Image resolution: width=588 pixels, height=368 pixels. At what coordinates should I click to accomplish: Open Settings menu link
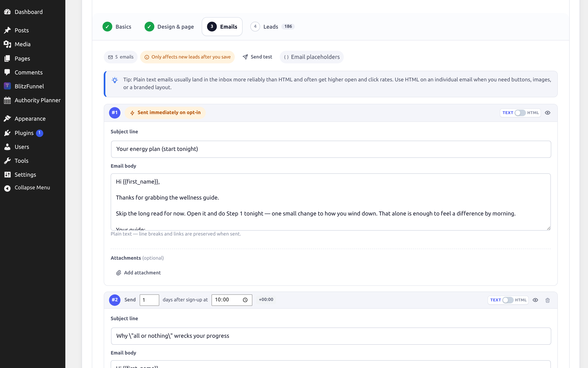[x=32, y=175]
